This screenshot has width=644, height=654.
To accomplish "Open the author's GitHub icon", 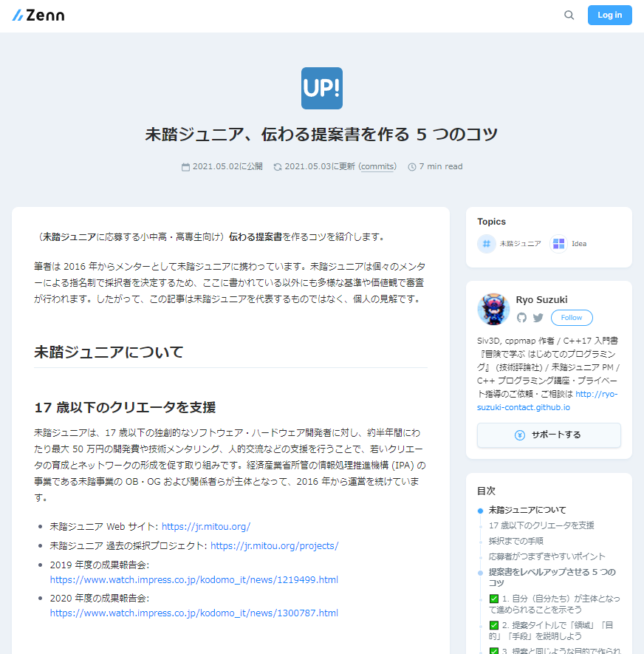I will [x=521, y=318].
